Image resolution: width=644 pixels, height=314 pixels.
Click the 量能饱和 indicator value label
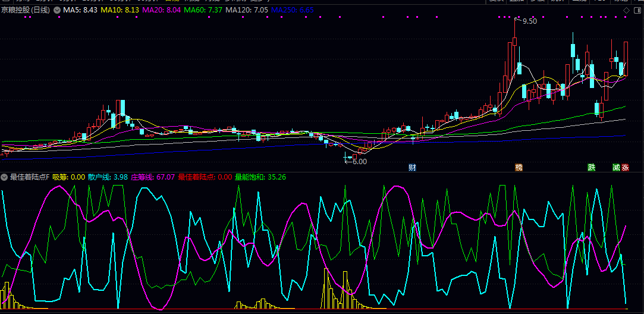coord(260,177)
